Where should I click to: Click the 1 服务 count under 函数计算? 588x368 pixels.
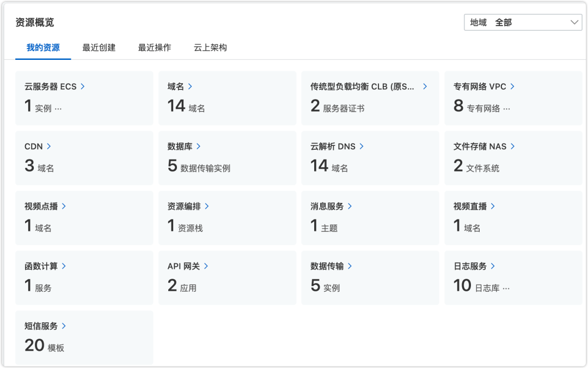coord(38,286)
